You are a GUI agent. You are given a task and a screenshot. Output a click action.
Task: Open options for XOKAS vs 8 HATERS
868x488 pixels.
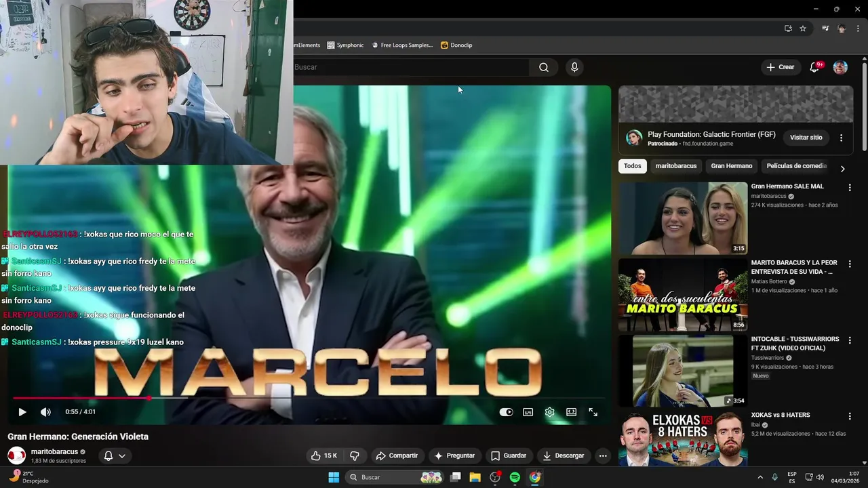pos(850,416)
